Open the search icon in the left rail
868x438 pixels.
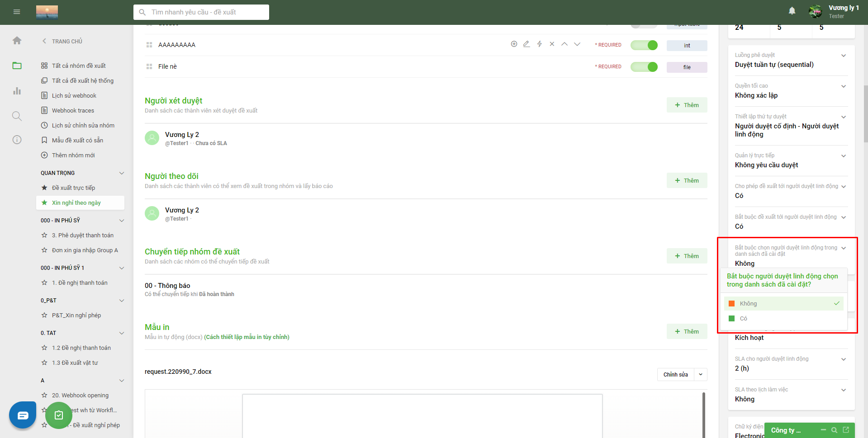coord(17,116)
